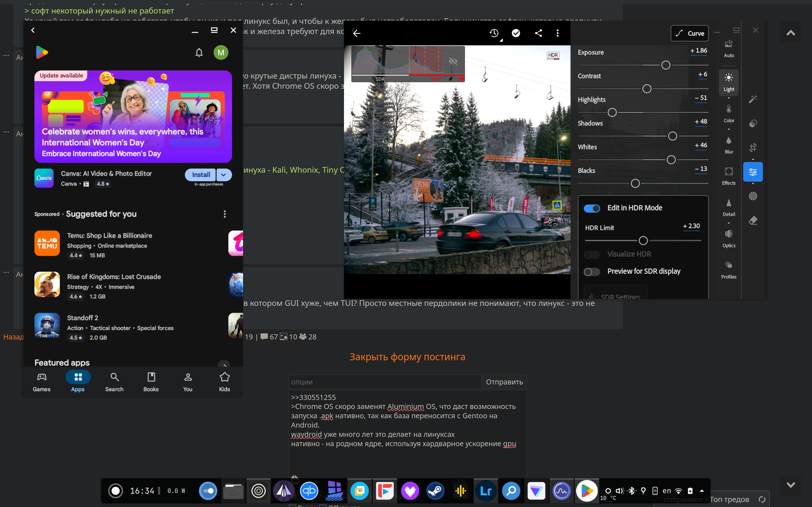Select the healing eraser tool icon
This screenshot has width=812, height=507.
pyautogui.click(x=753, y=220)
